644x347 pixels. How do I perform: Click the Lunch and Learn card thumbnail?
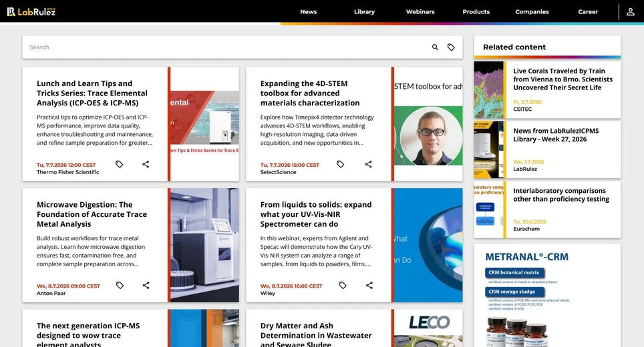pos(204,124)
